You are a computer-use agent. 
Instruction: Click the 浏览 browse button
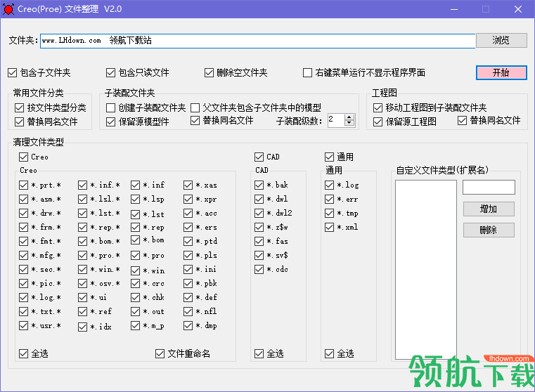click(x=501, y=40)
